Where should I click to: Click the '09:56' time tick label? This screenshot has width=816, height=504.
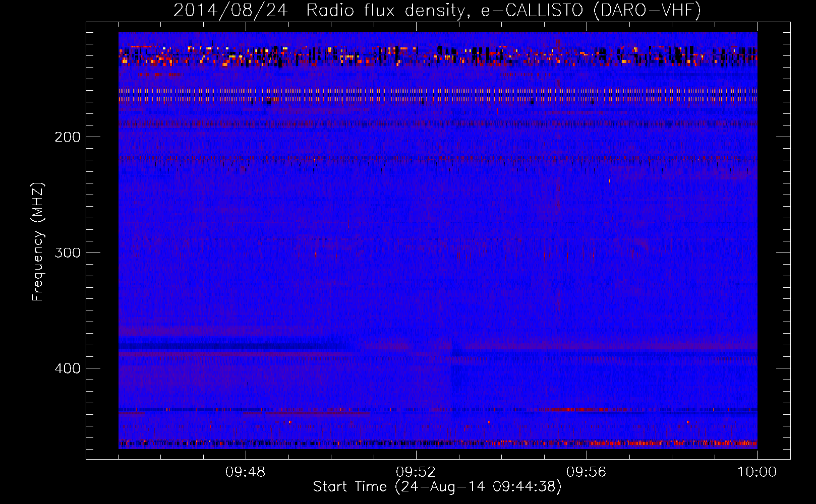587,472
